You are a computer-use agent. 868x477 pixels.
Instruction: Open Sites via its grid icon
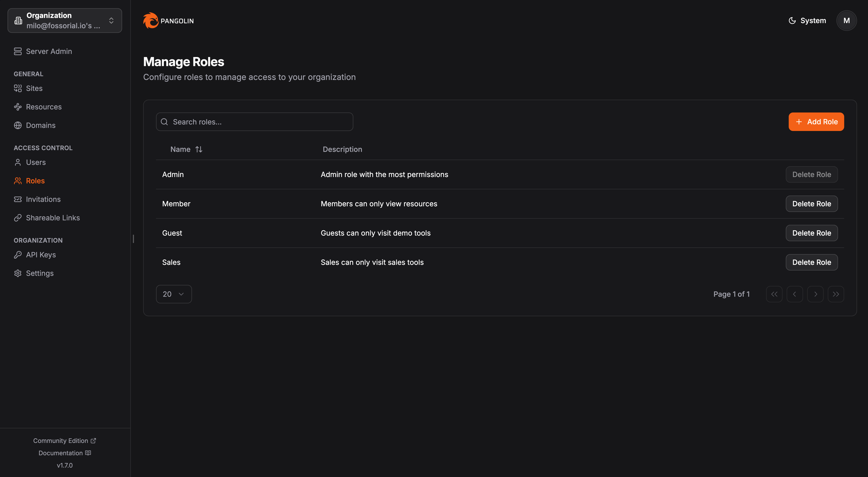point(18,88)
